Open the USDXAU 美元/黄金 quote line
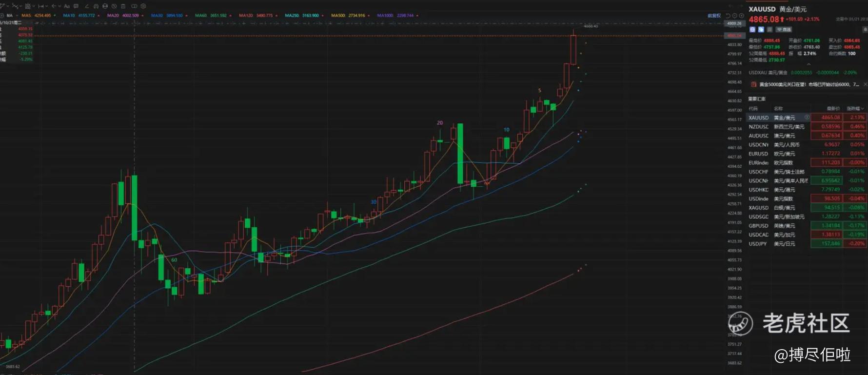Screen dimensions: 868x375 point(803,73)
